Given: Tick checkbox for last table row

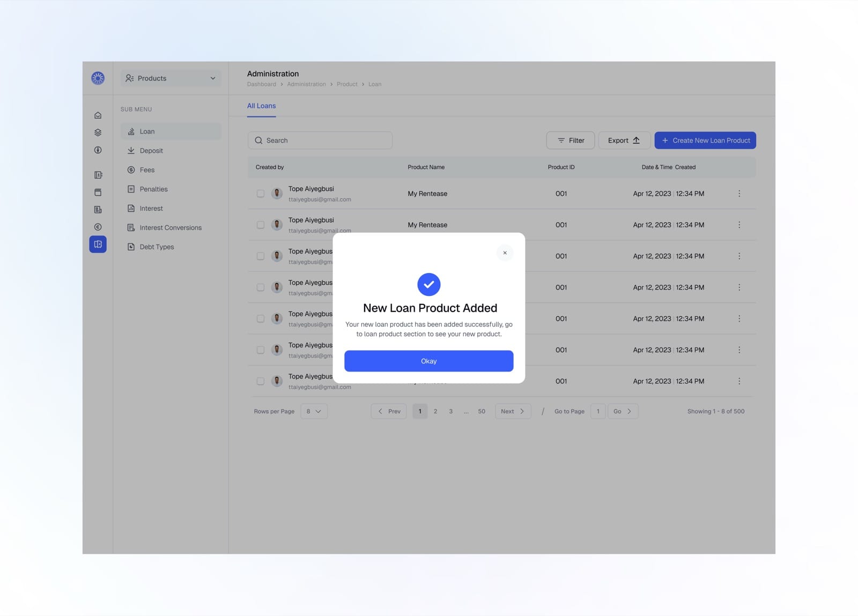Looking at the screenshot, I should [261, 381].
